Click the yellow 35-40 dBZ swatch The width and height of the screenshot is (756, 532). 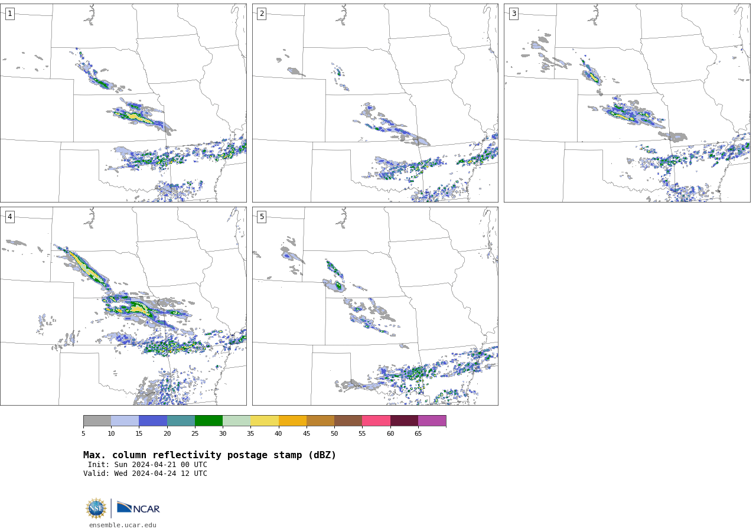point(265,420)
